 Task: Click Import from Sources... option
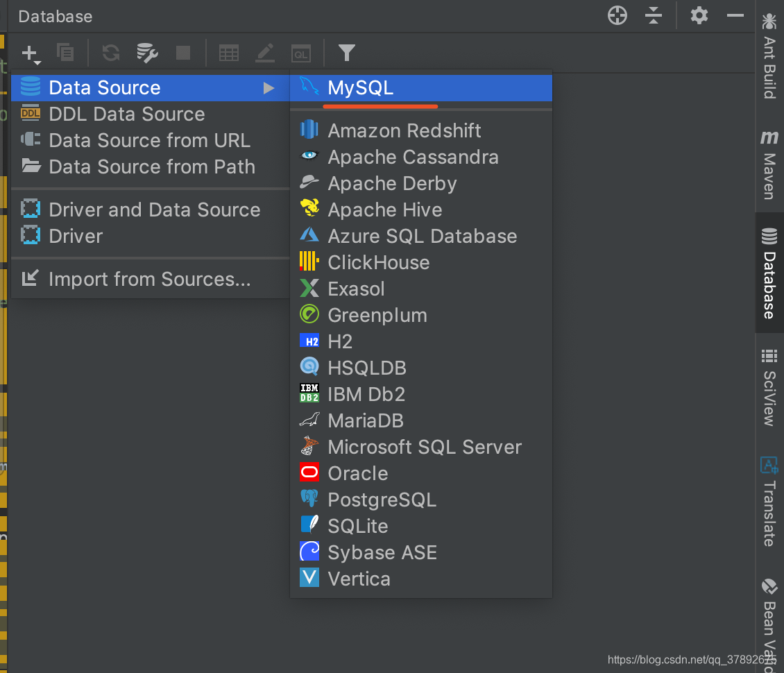pos(150,279)
